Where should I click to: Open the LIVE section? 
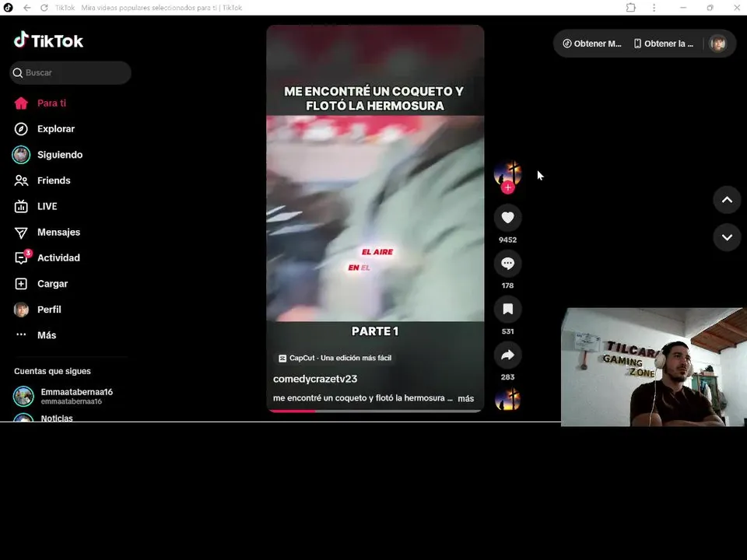(x=35, y=206)
